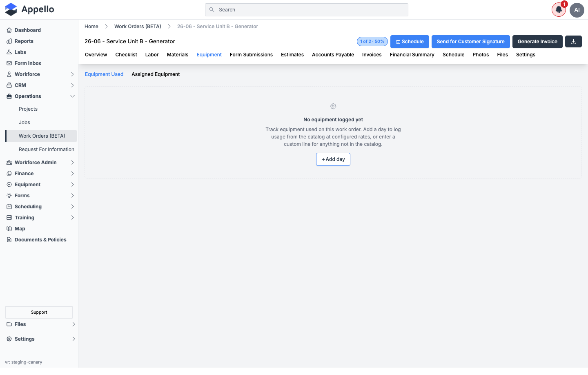This screenshot has height=375, width=588.
Task: Open the AI user avatar menu
Action: click(577, 10)
